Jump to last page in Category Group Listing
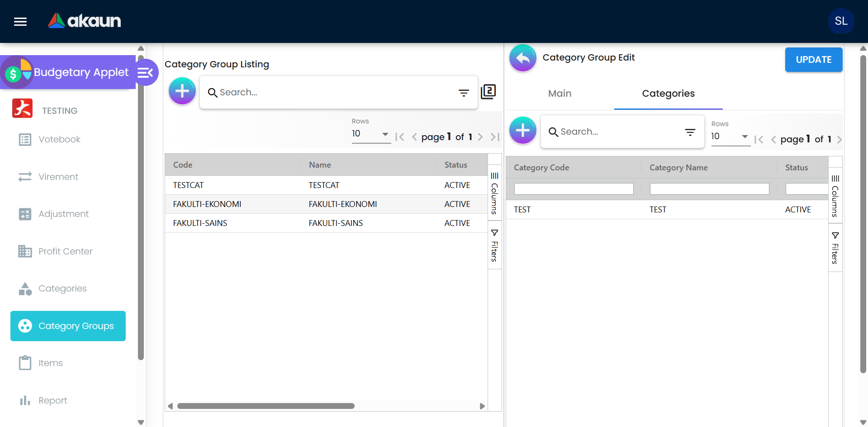The width and height of the screenshot is (868, 427). click(495, 137)
